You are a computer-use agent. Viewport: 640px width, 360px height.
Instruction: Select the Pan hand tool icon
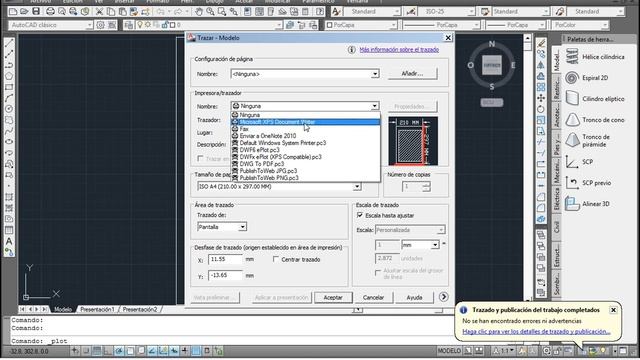click(x=199, y=11)
